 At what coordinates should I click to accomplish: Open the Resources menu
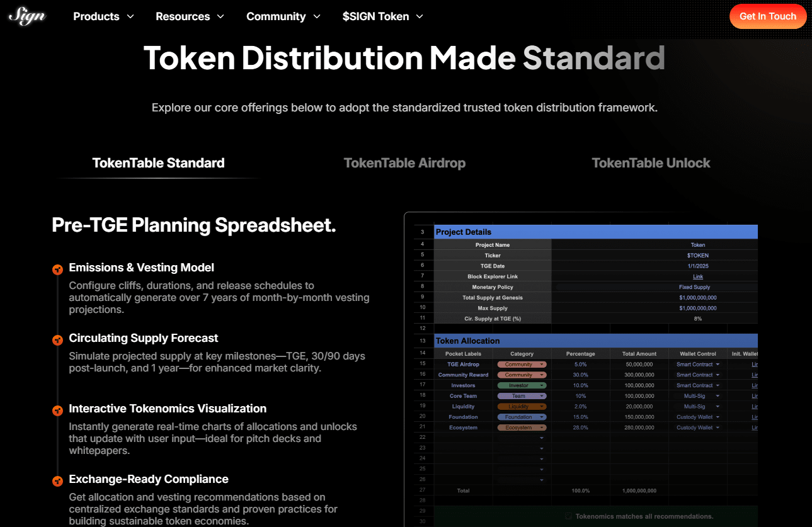click(x=190, y=16)
